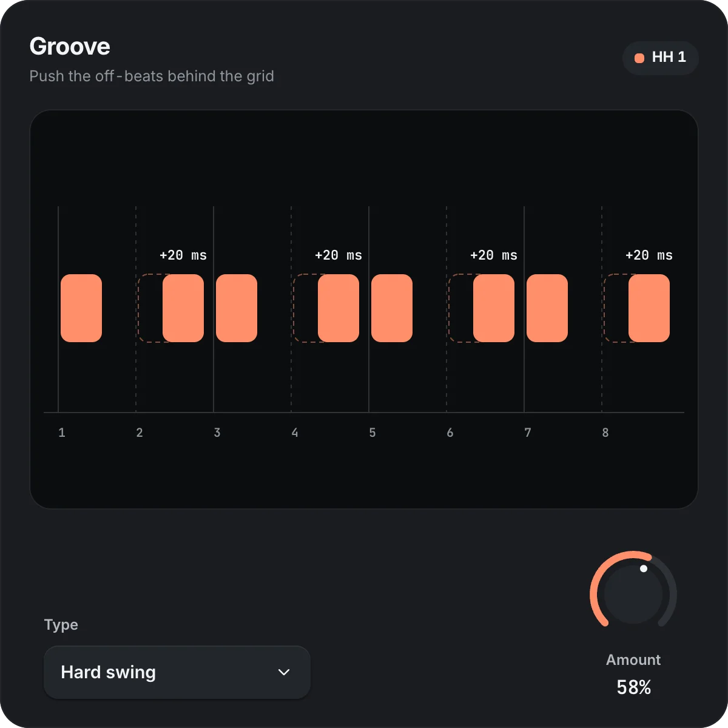Viewport: 728px width, 728px height.
Task: Click the 58% amount value
Action: [633, 687]
